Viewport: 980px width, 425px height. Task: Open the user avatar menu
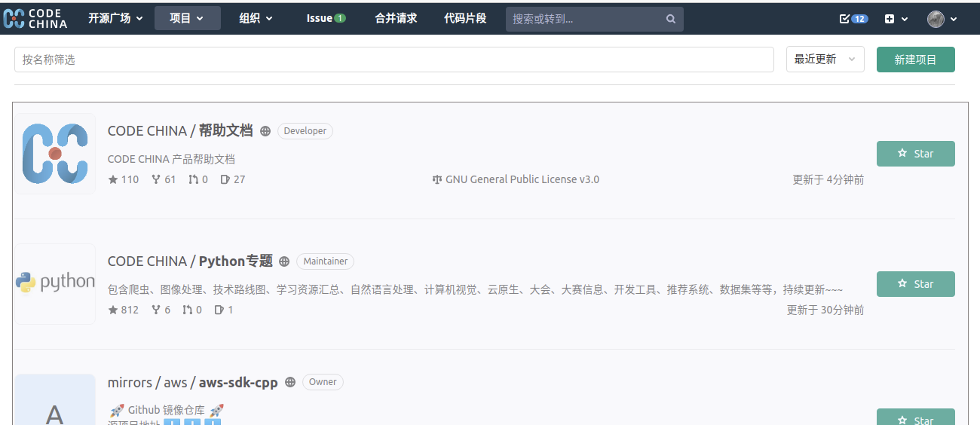[x=942, y=19]
